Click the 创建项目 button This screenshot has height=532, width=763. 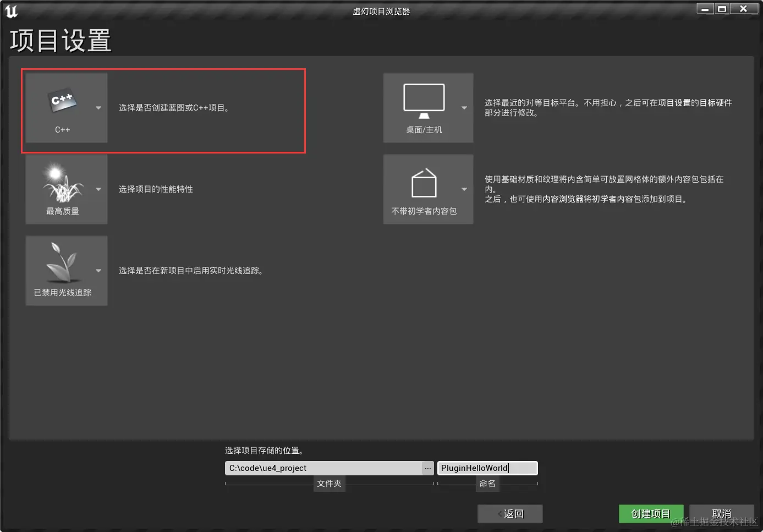[x=651, y=513]
